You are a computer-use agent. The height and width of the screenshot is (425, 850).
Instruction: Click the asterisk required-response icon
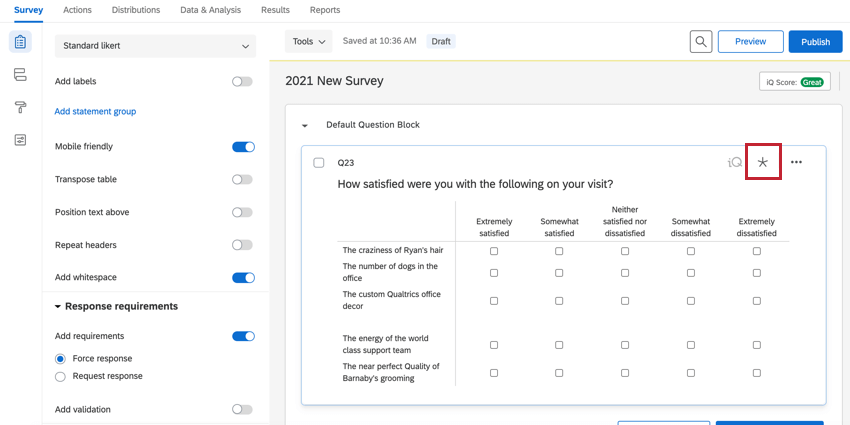[x=763, y=162]
